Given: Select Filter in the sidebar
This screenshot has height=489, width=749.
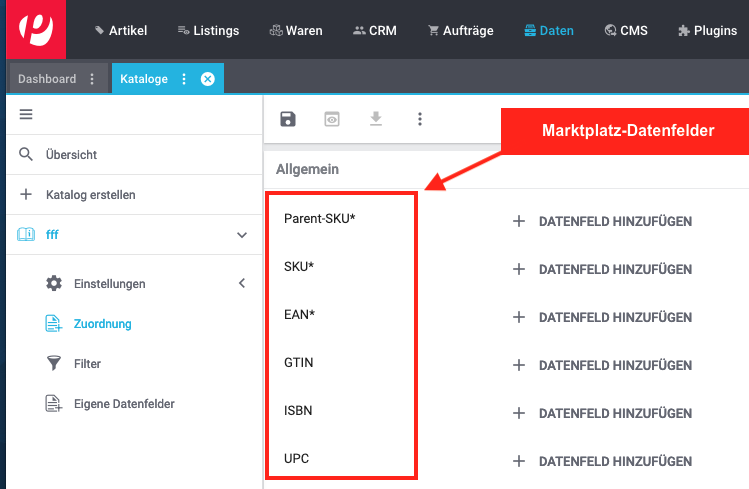Looking at the screenshot, I should click(87, 364).
